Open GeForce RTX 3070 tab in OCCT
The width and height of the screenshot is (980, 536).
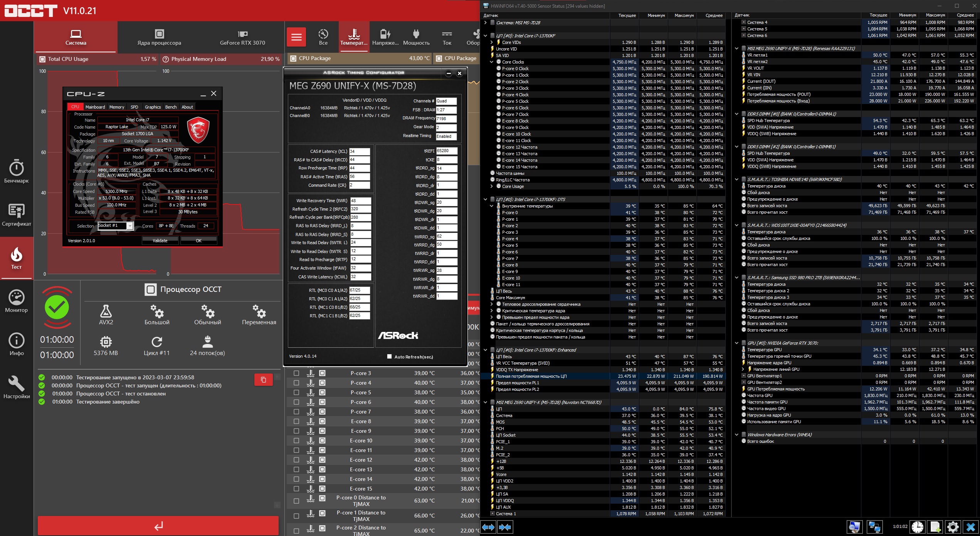pyautogui.click(x=242, y=37)
